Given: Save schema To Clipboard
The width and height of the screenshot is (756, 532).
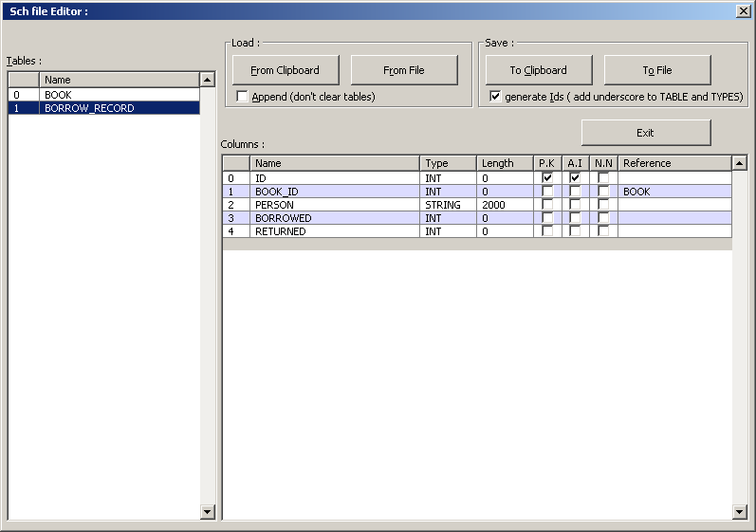Looking at the screenshot, I should coord(539,70).
